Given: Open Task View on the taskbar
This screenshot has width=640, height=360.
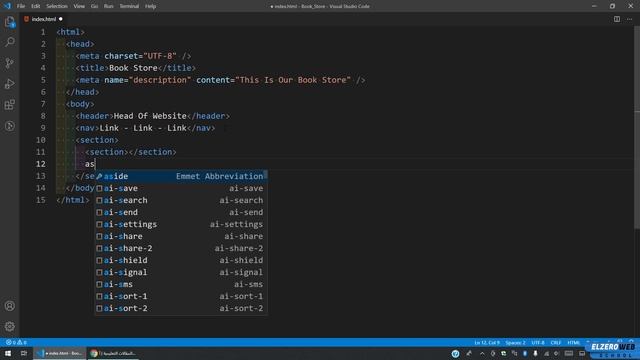Looking at the screenshot, I should 24,353.
